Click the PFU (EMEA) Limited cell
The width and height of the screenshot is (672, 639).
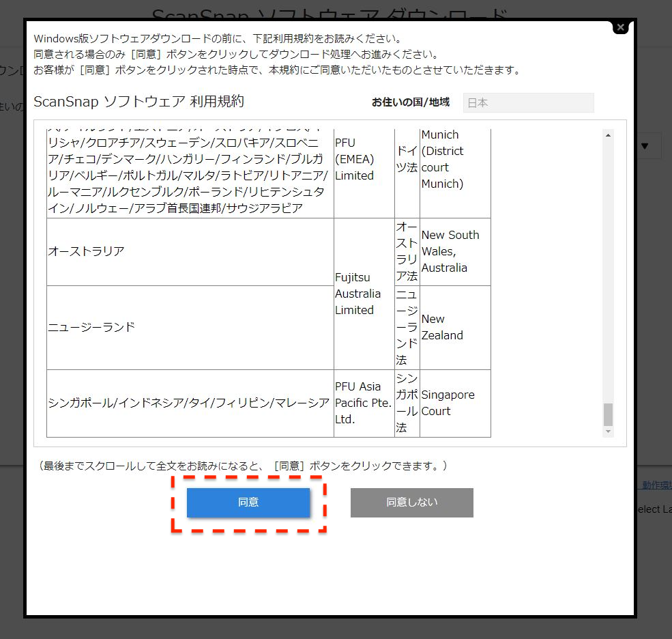[364, 173]
